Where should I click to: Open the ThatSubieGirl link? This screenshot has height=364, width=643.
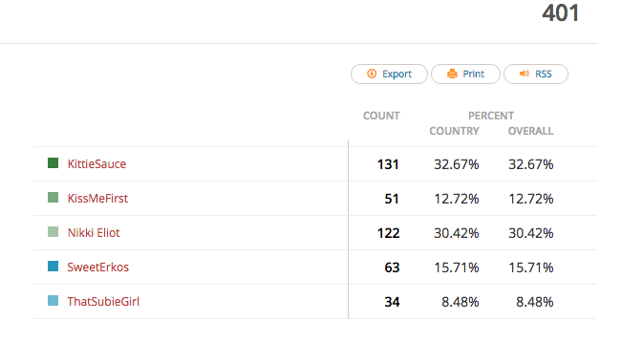(x=103, y=302)
